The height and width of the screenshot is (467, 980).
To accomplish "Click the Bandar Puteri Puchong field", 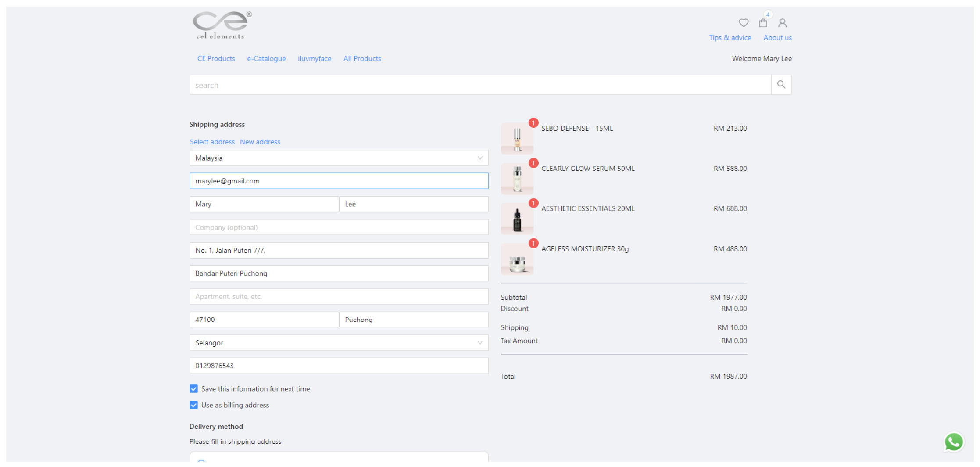I will 339,273.
